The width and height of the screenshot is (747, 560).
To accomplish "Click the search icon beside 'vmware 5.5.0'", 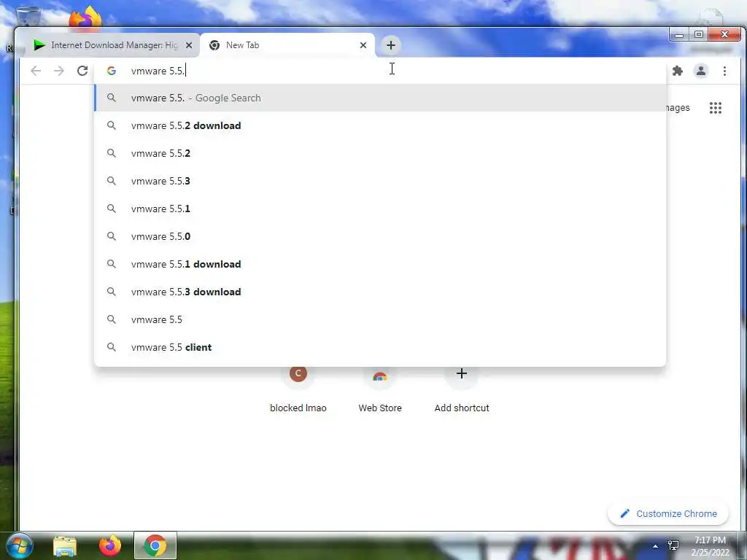I will pos(112,236).
